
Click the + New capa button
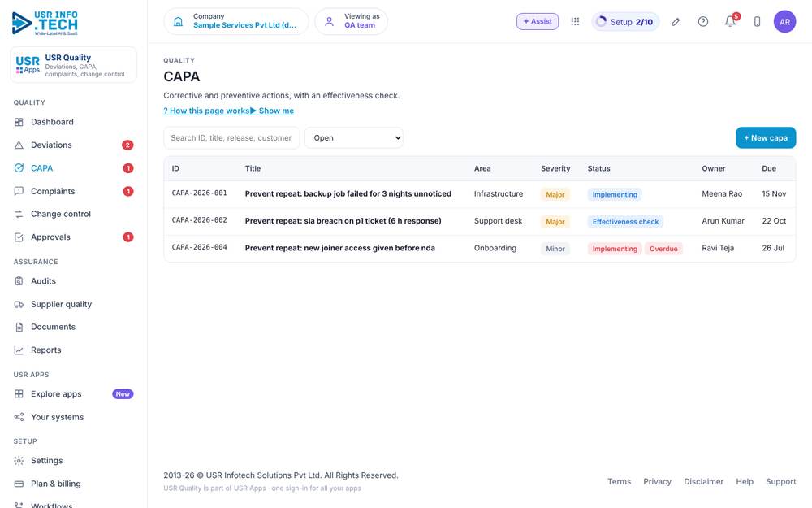[766, 138]
